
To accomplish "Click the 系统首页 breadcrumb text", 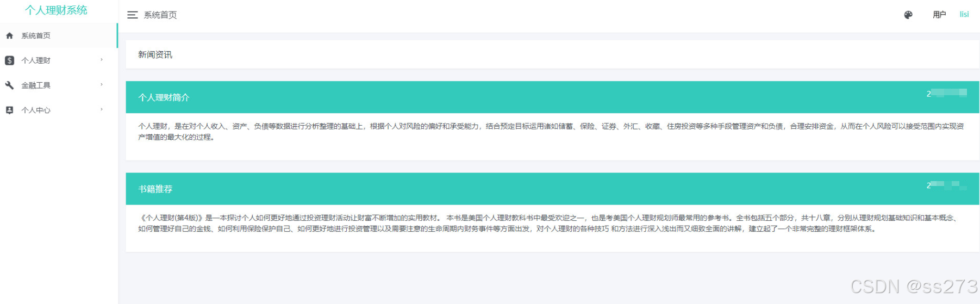I will click(160, 15).
